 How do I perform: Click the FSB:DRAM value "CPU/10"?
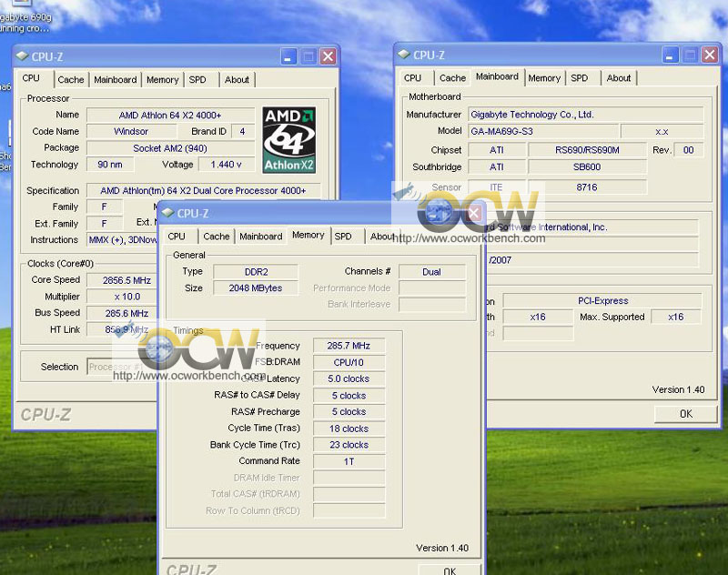click(x=349, y=362)
